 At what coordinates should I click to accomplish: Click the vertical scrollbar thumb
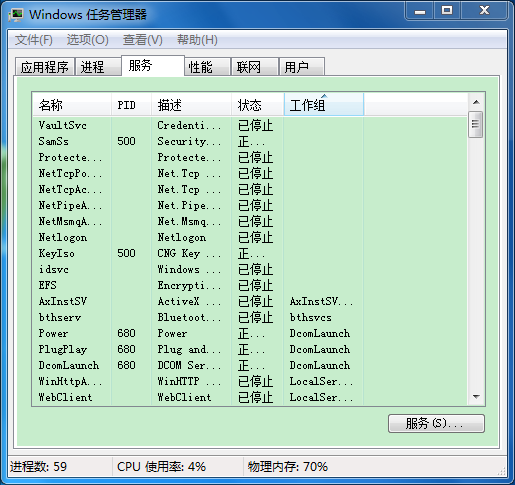(x=475, y=124)
